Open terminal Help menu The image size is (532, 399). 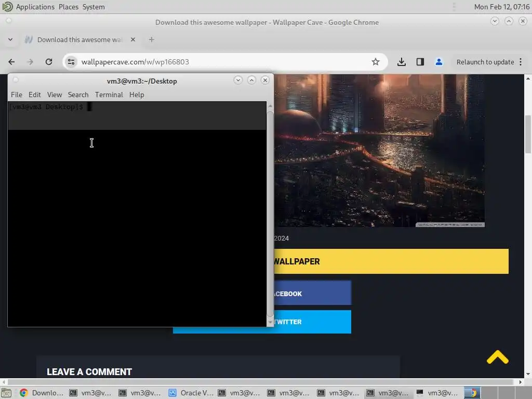pyautogui.click(x=137, y=95)
